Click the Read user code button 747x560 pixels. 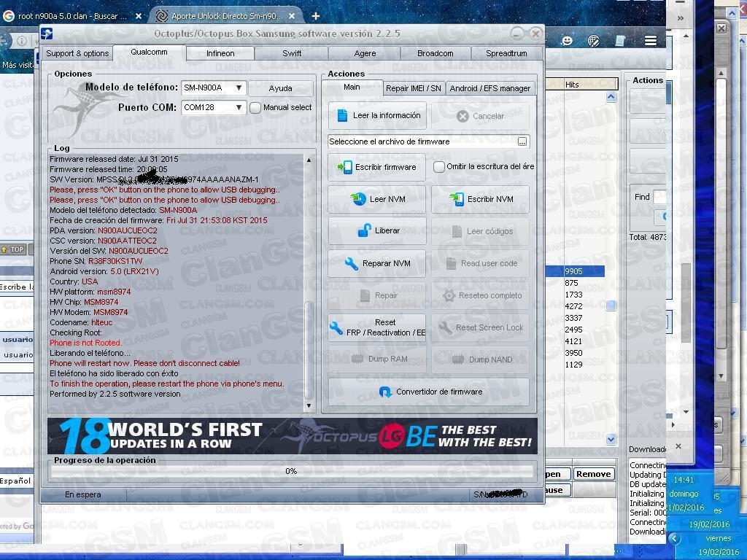pos(480,263)
